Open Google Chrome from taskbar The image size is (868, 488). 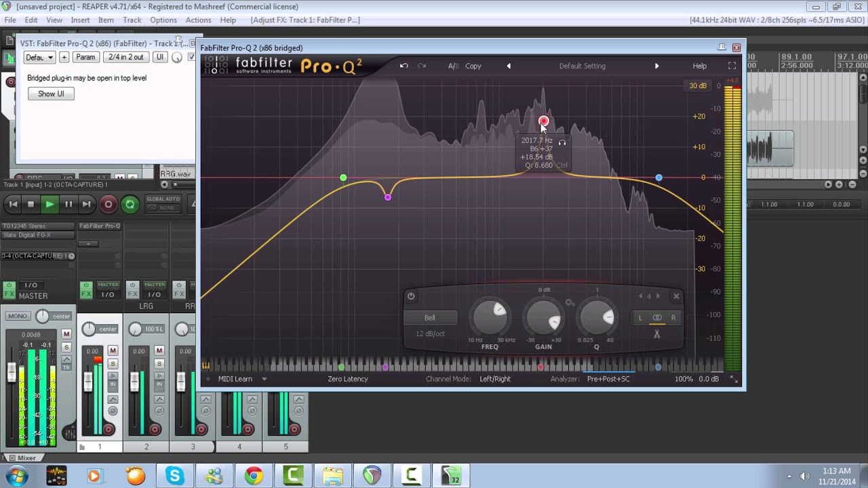(254, 476)
